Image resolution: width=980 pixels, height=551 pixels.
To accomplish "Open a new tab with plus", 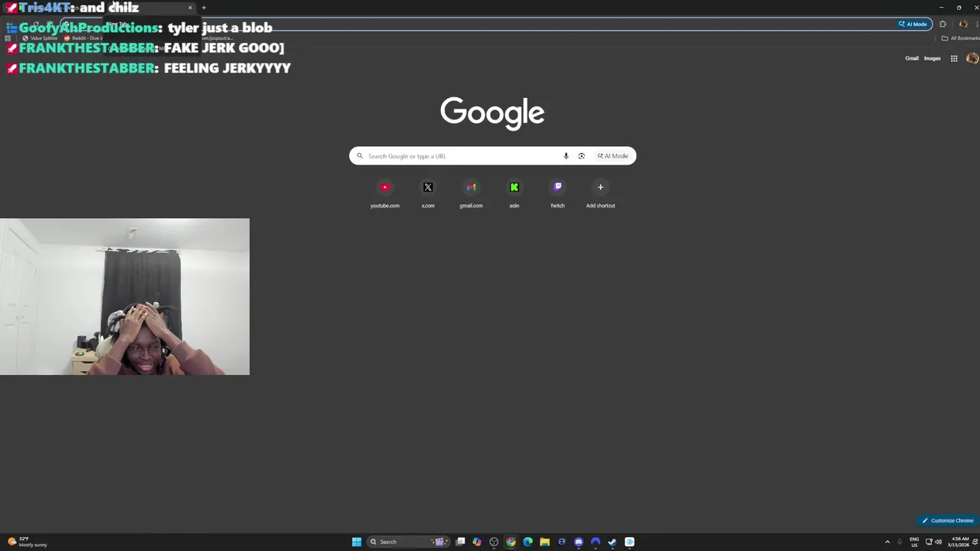I will click(204, 8).
